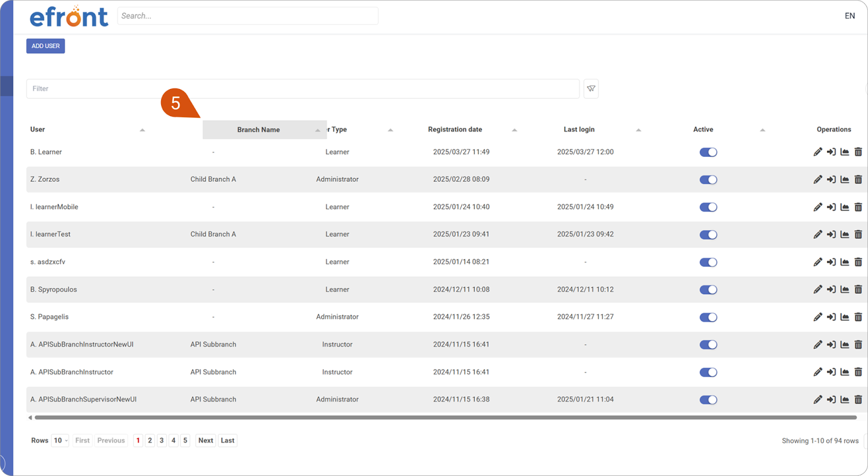Click into the Filter text field
This screenshot has height=476, width=868.
(303, 88)
